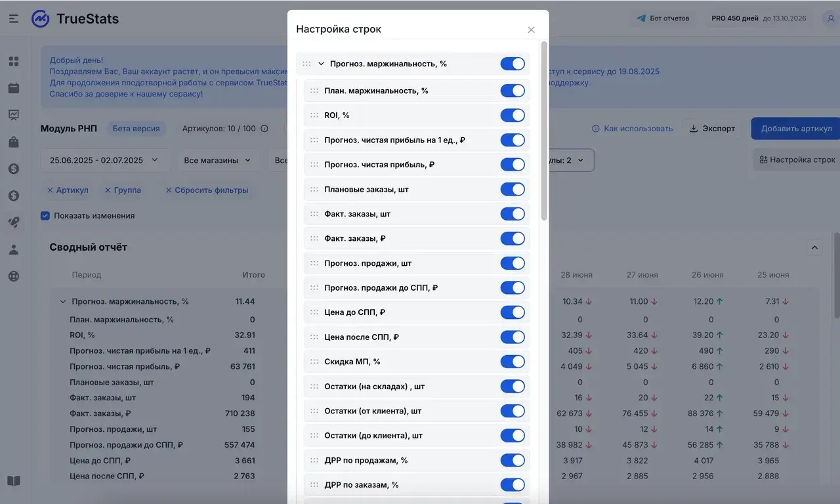Open the dashboard grid sidebar icon
The width and height of the screenshot is (840, 504).
point(14,62)
